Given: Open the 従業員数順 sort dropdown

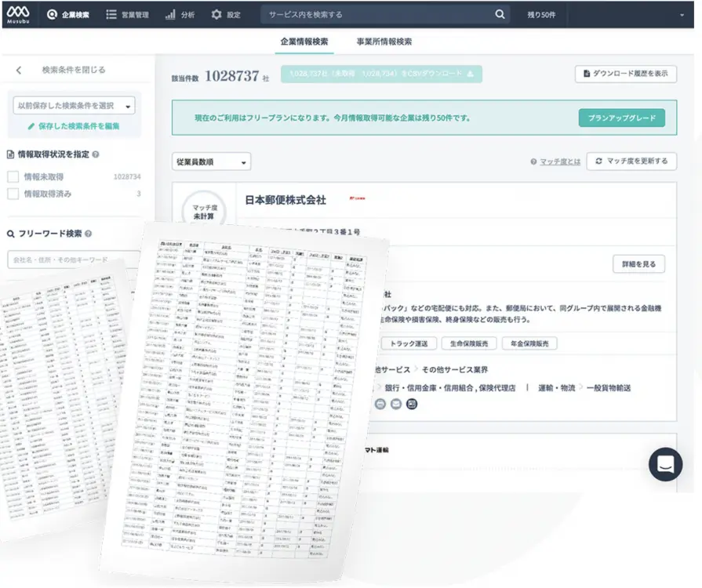Looking at the screenshot, I should pyautogui.click(x=211, y=162).
